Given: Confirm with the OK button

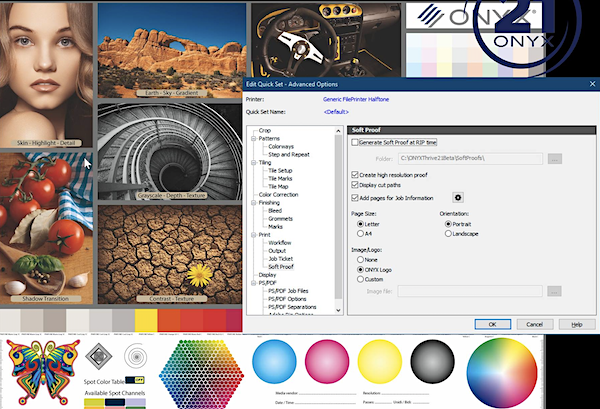Looking at the screenshot, I should coord(492,324).
